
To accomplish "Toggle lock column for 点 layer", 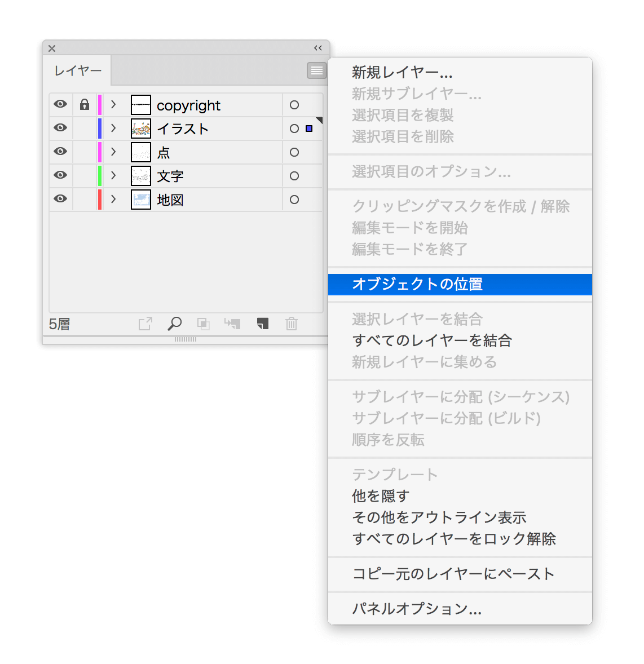I will (85, 152).
